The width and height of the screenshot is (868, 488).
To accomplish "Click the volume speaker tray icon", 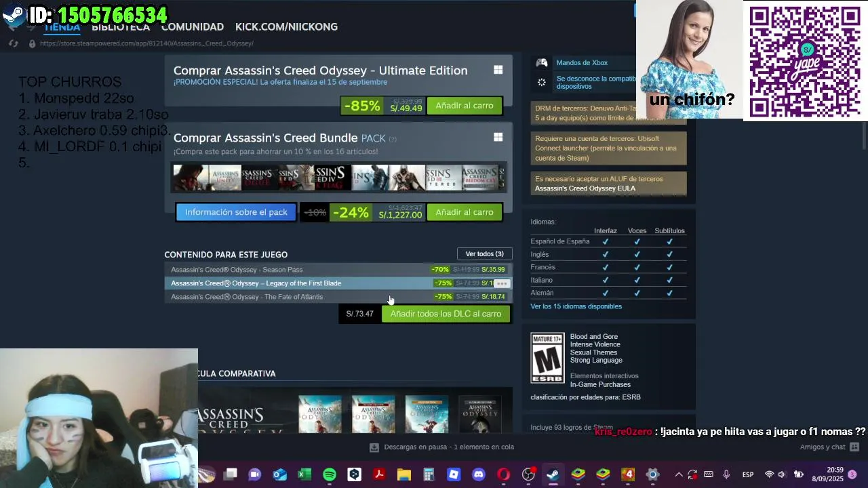I will tap(782, 474).
